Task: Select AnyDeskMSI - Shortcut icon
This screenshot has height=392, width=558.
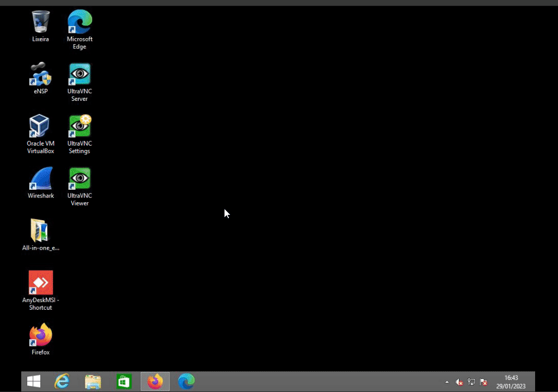Action: click(40, 291)
